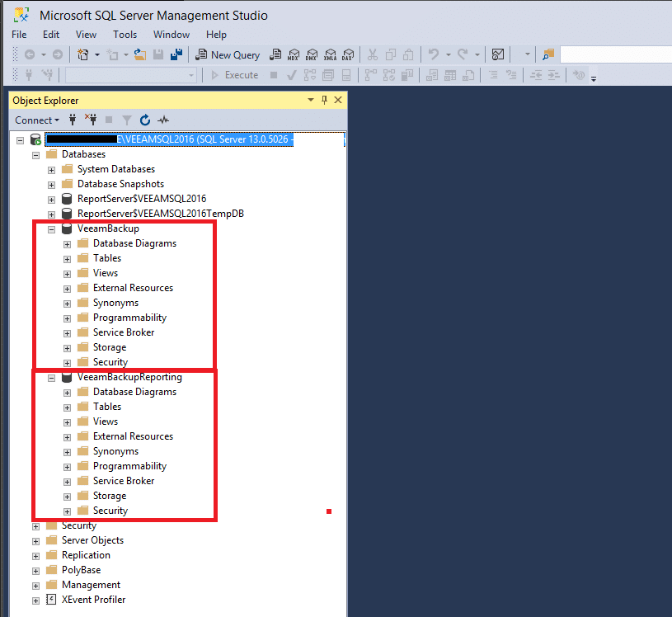The width and height of the screenshot is (672, 617).
Task: Collapse the Databases folder
Action: (x=36, y=155)
